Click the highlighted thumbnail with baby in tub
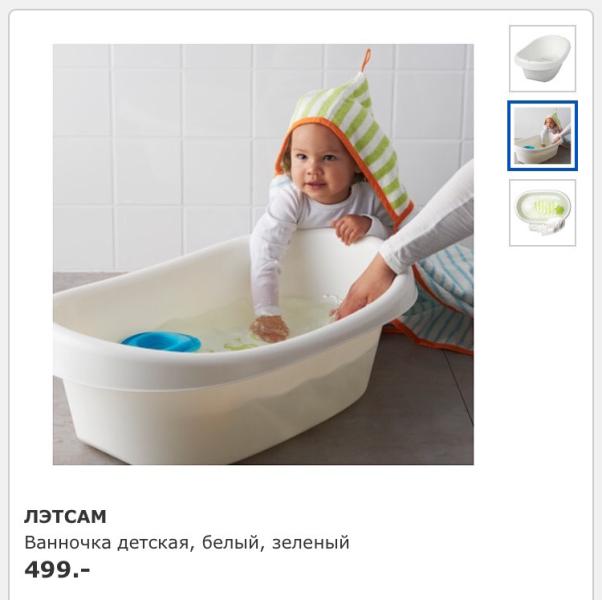602x600 pixels. (x=542, y=136)
